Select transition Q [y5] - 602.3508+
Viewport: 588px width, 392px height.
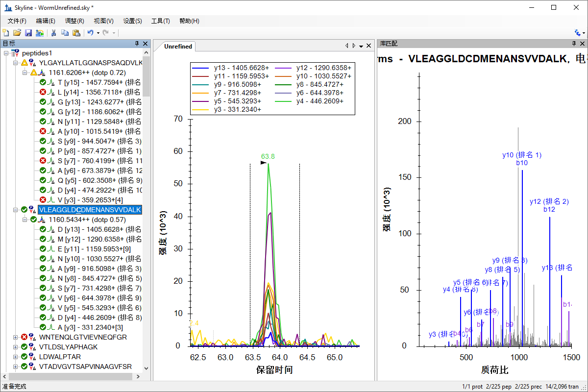[x=99, y=180]
